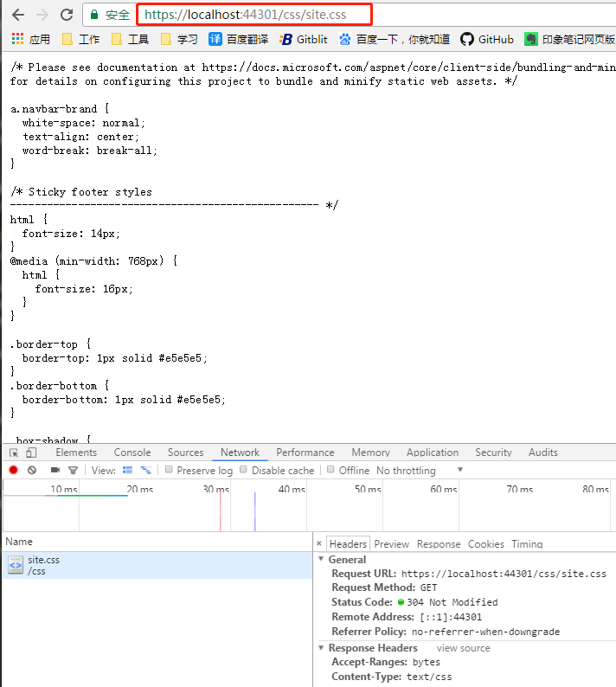Open the GitHub bookmark
Screen dimensions: 616x687
(x=487, y=40)
